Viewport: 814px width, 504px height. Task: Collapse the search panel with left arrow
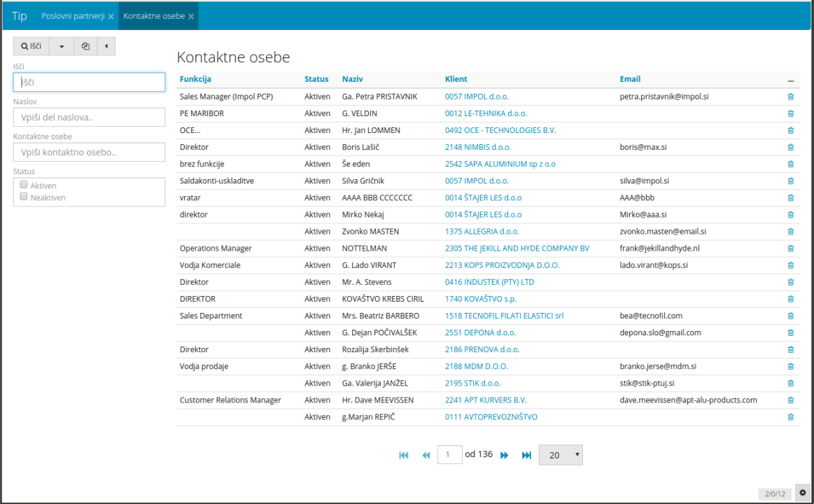pos(106,46)
